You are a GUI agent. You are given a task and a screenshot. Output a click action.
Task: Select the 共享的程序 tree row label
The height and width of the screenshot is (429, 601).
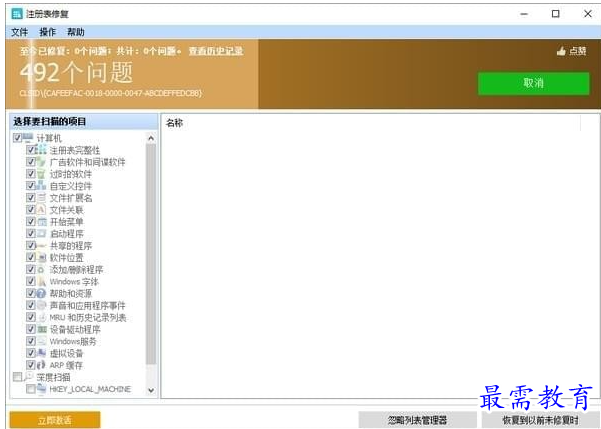point(71,245)
